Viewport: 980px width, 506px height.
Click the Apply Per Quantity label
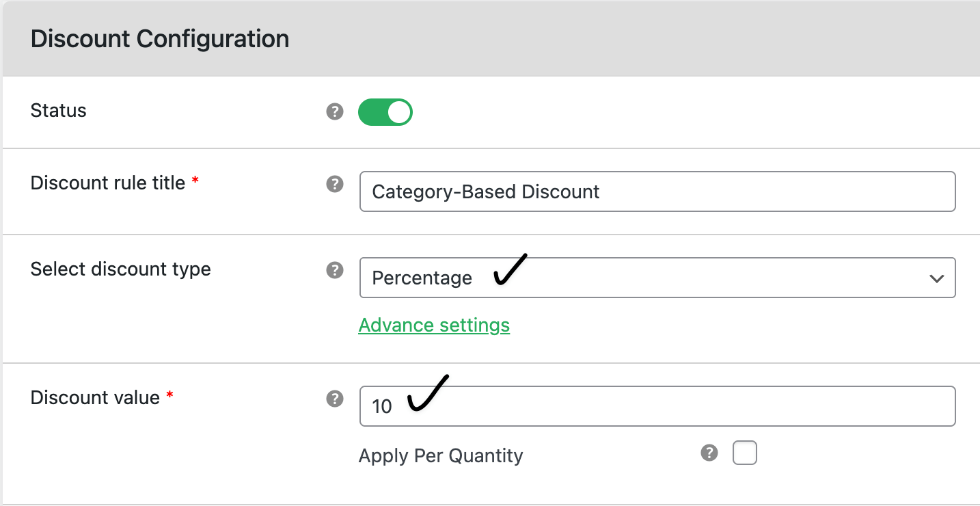[x=441, y=455]
